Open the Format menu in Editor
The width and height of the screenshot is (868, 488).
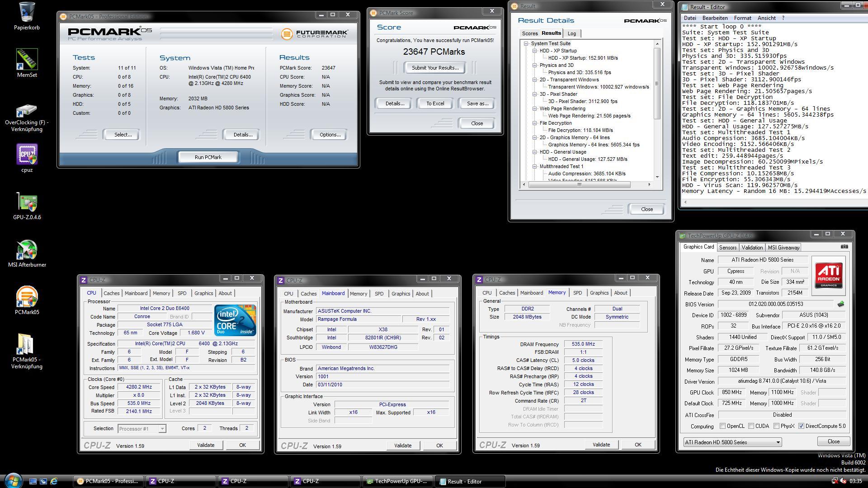click(742, 18)
